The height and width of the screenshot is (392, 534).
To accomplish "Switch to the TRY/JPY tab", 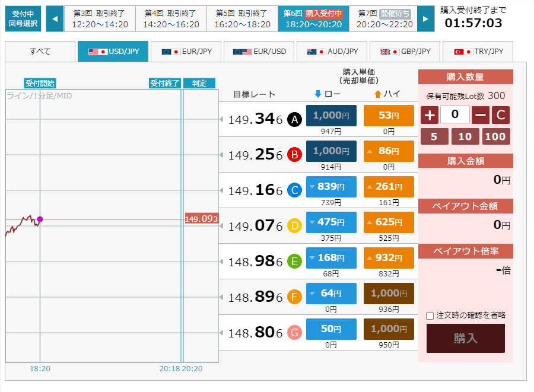I will coord(478,52).
